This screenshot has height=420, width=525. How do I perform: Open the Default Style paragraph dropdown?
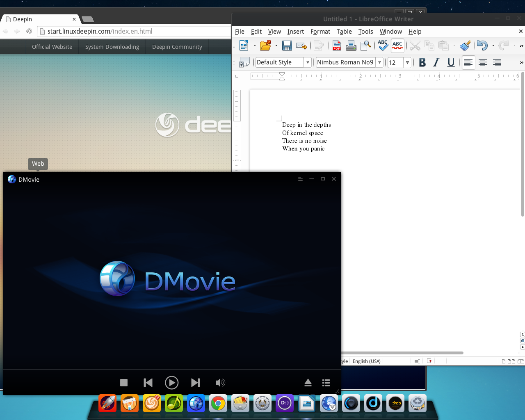tap(308, 62)
